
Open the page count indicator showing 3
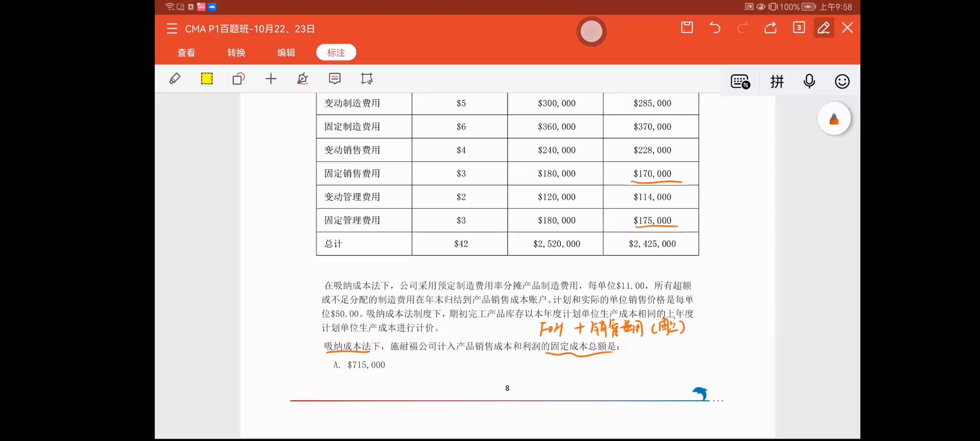click(799, 28)
